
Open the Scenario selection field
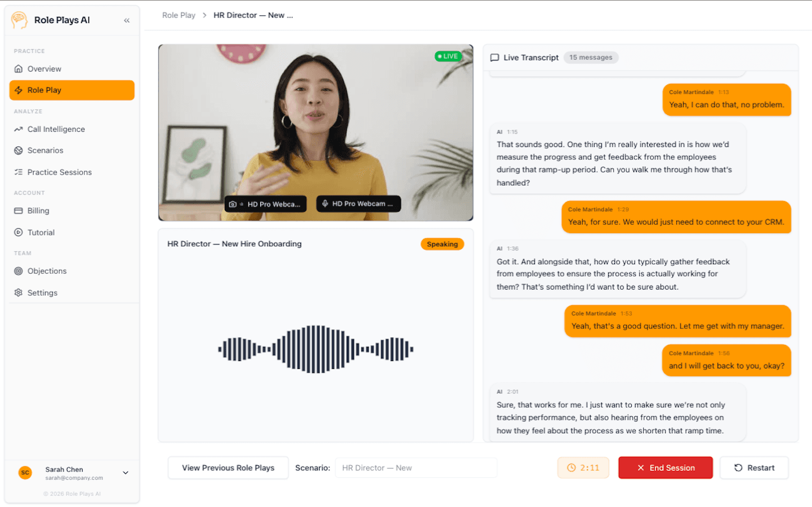[416, 468]
